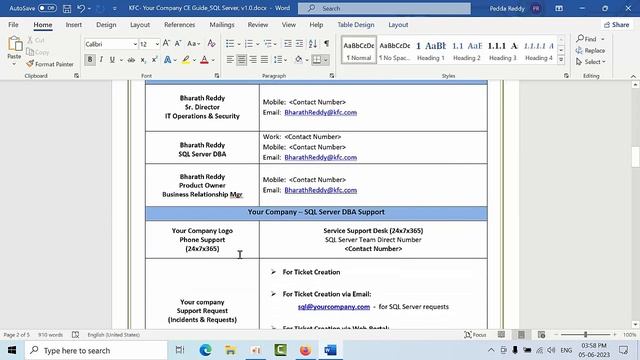
Task: Switch to the Table Design tab
Action: [356, 25]
